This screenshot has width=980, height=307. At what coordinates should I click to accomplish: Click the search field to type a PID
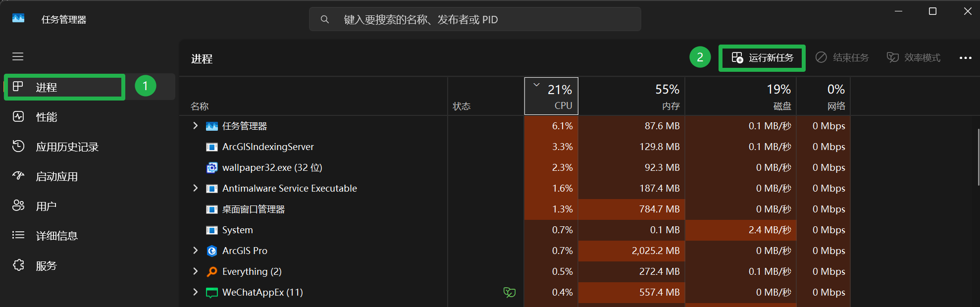(x=474, y=19)
